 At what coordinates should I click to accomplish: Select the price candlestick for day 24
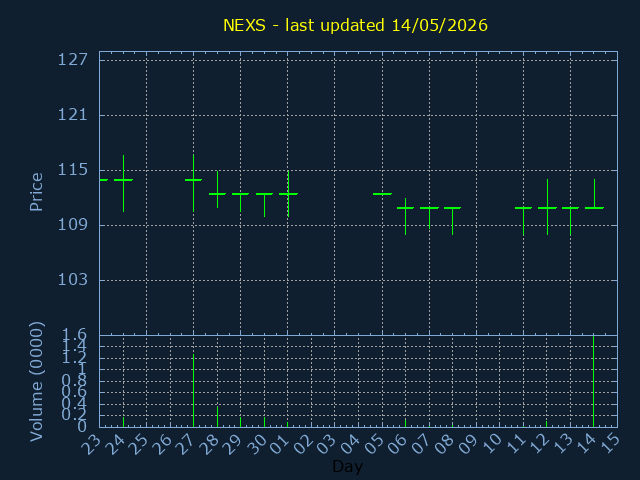(123, 183)
